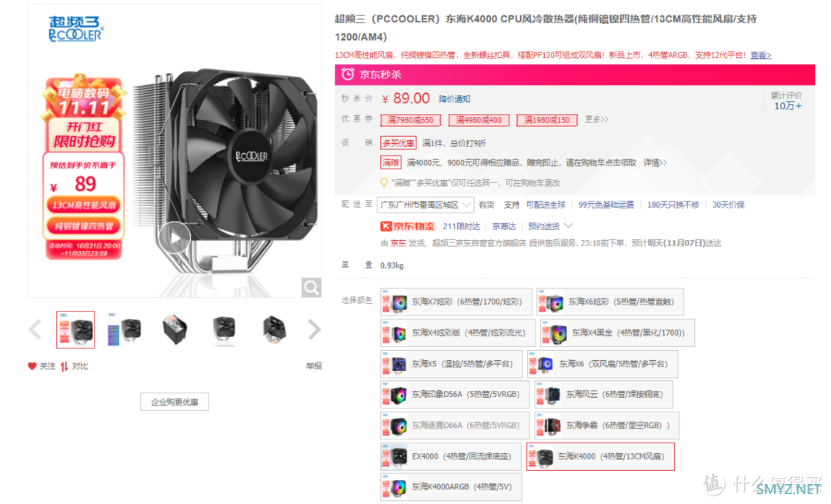Click the 京东秒杀 clock icon
The height and width of the screenshot is (504, 831).
(348, 74)
